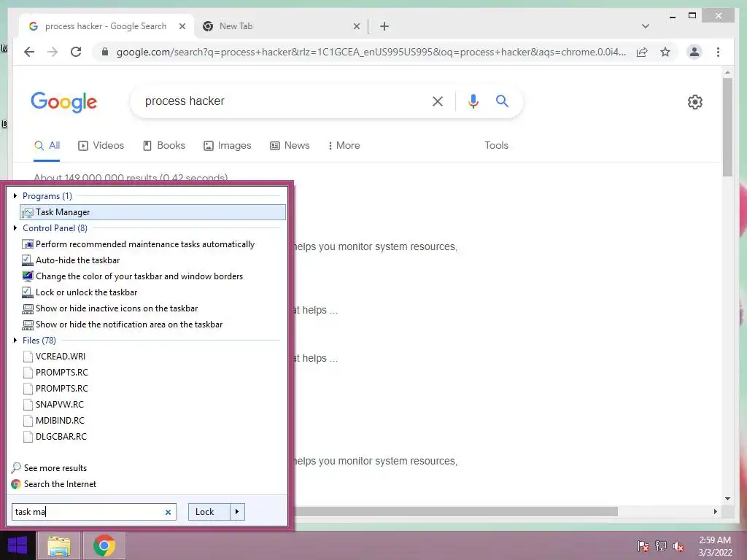Clear the Start menu search text

[x=168, y=513]
